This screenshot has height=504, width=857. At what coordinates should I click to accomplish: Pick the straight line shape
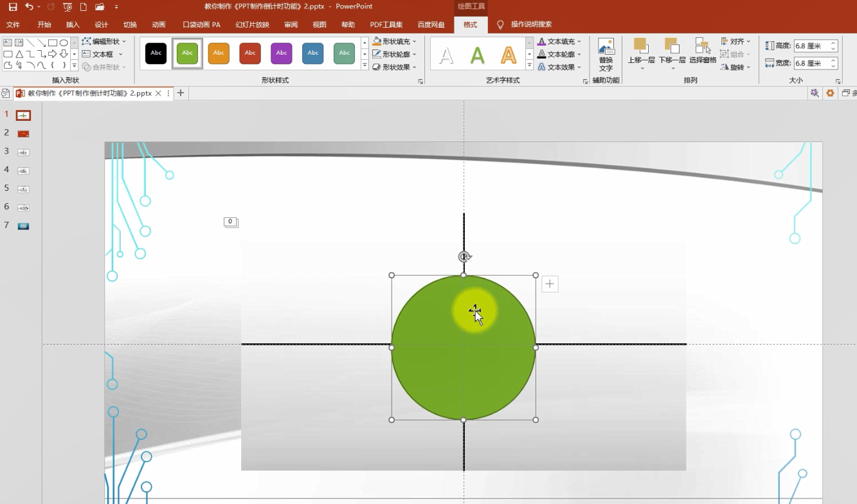(30, 43)
